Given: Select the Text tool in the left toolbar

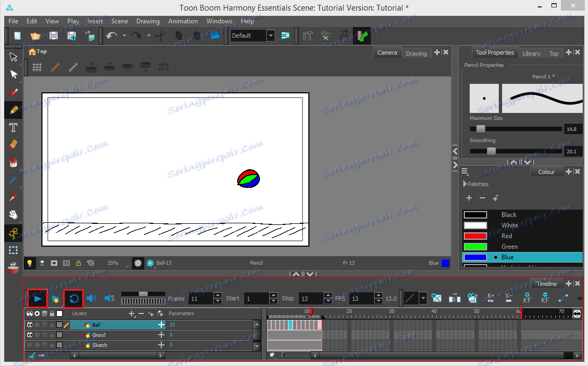Looking at the screenshot, I should (14, 127).
